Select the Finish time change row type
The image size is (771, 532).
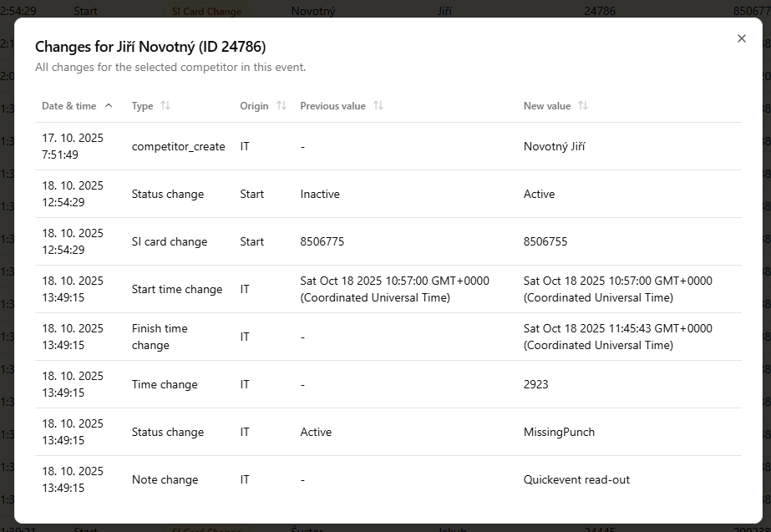click(160, 337)
